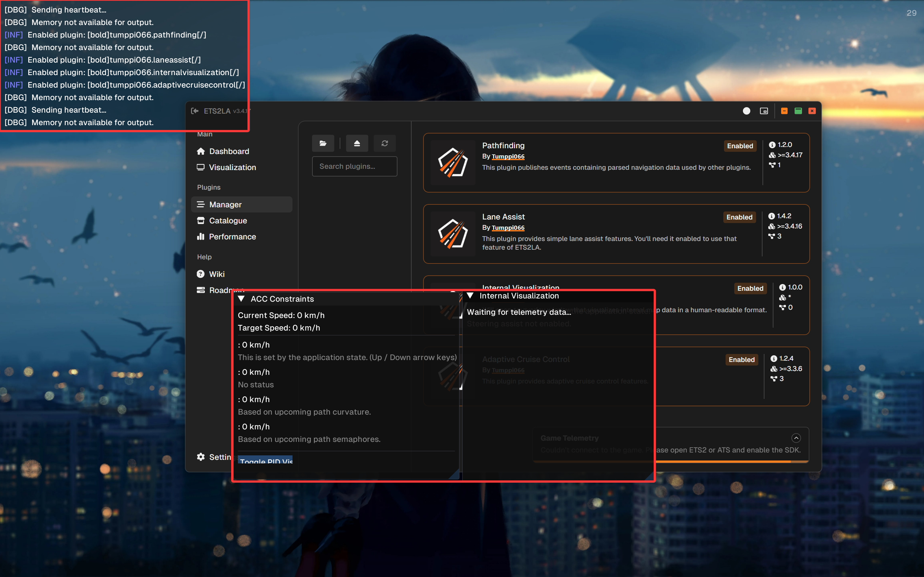Click the Help section heading in the sidebar
Viewport: 924px width, 577px height.
[x=204, y=257]
